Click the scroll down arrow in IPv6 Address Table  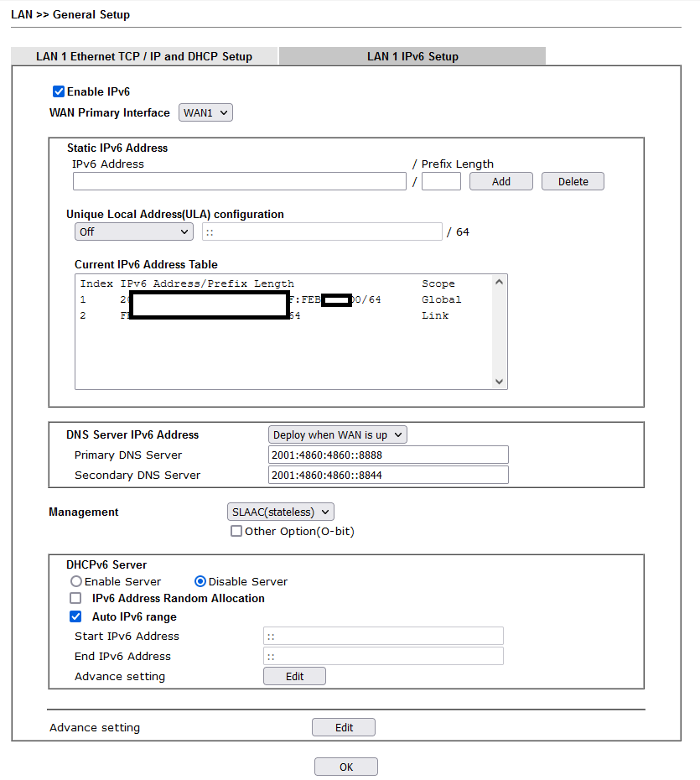click(x=499, y=382)
